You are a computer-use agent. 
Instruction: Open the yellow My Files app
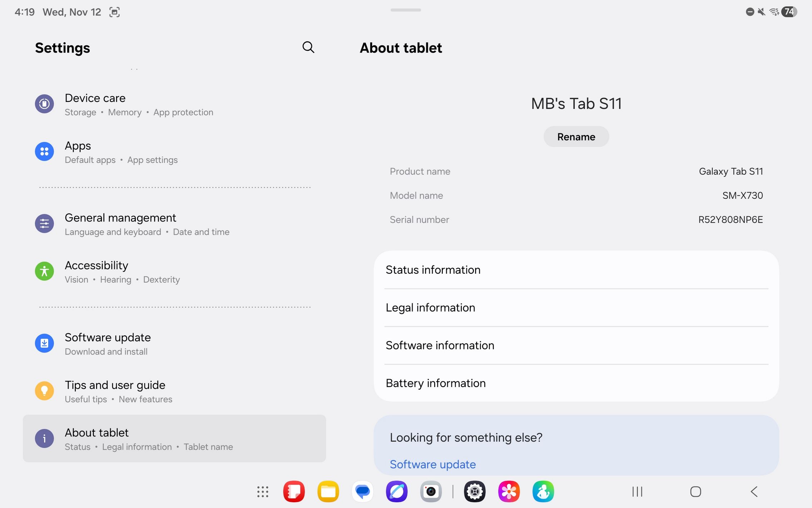tap(328, 492)
